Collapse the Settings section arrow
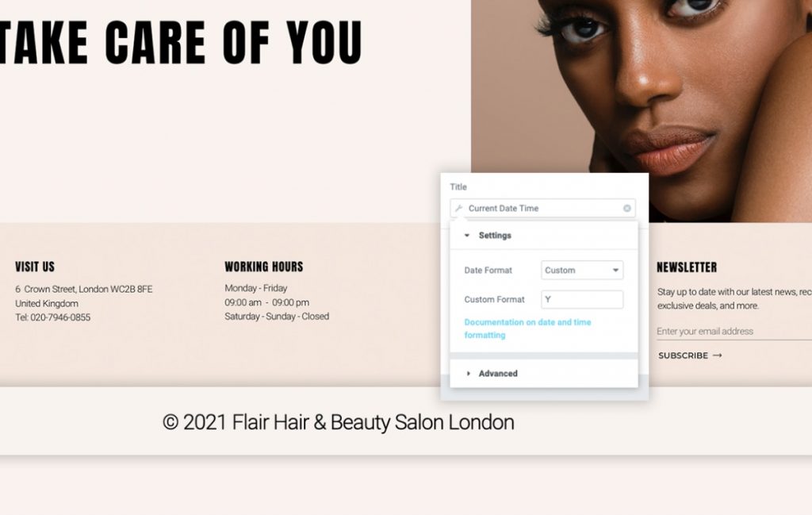Screen dimensions: 812x515 coord(467,236)
